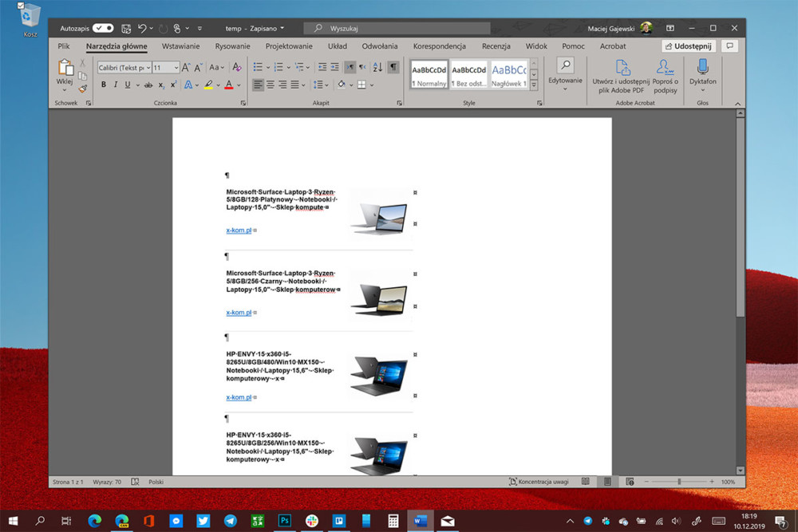Toggle strikethrough formatting
This screenshot has width=798, height=532.
point(148,85)
